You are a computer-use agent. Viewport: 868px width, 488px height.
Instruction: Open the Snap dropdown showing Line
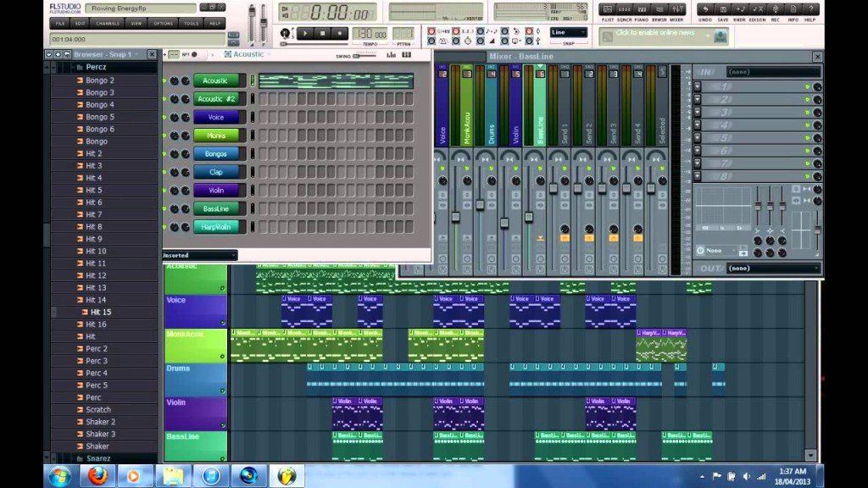(568, 33)
